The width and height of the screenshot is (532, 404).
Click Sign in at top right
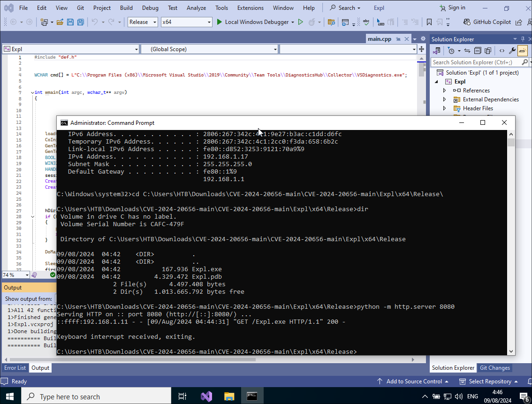[x=452, y=8]
